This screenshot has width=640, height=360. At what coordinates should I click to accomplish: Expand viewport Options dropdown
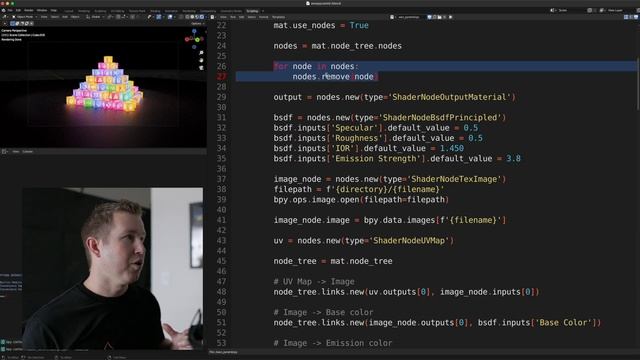197,24
